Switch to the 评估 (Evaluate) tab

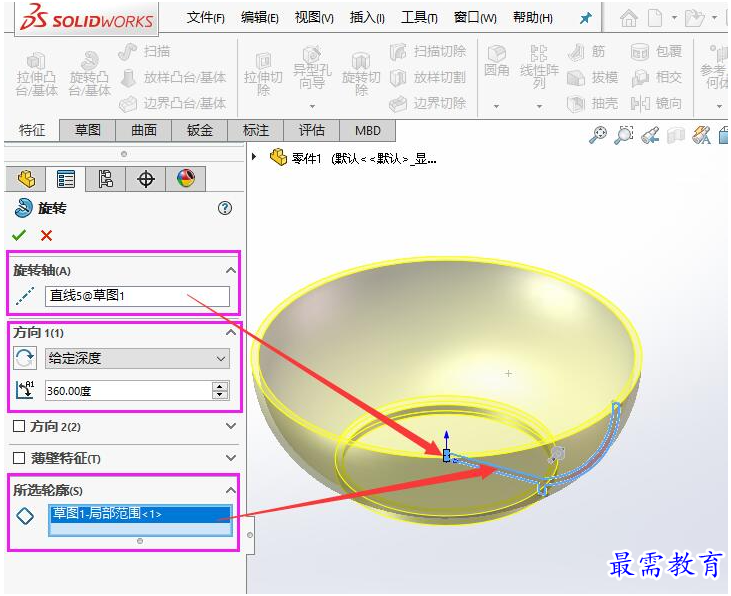311,130
